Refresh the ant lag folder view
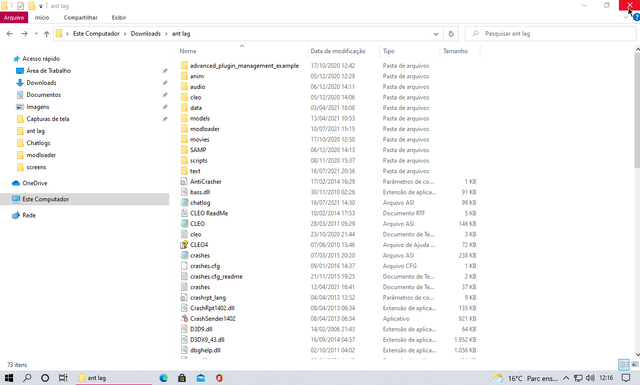Screen dimensions: 640x385 tap(451, 33)
